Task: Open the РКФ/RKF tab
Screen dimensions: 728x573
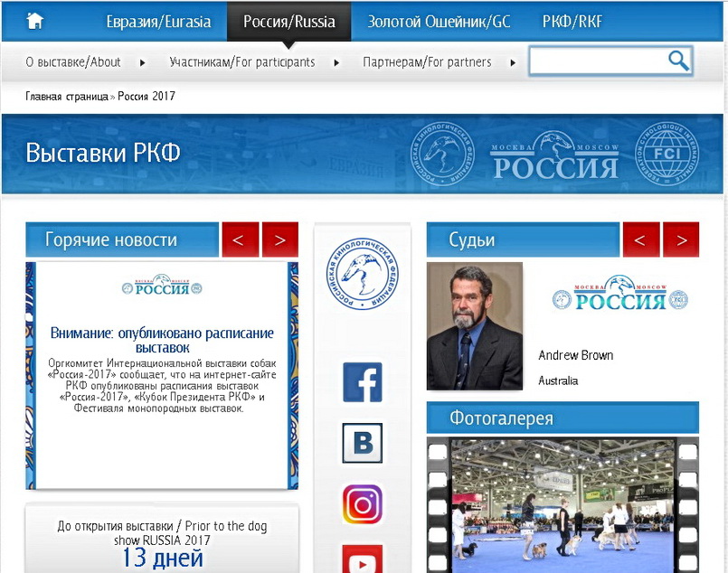Action: [x=572, y=22]
